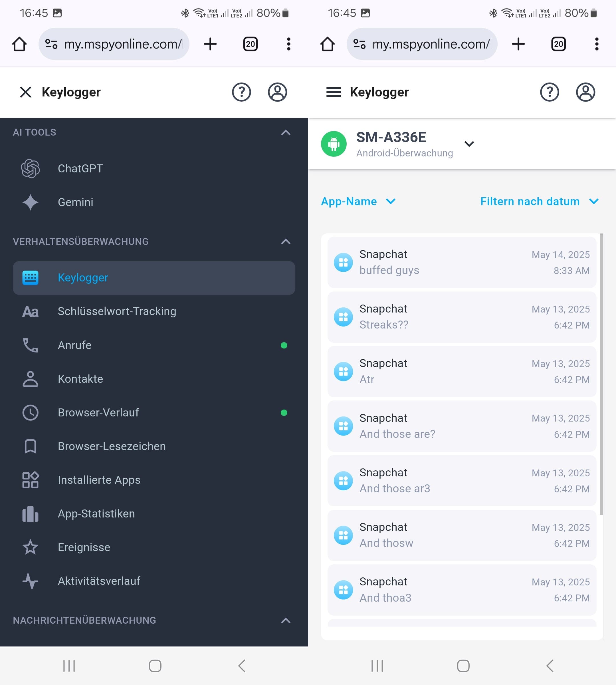Click the keystroke list scrollbar
616x685 pixels.
point(601,374)
